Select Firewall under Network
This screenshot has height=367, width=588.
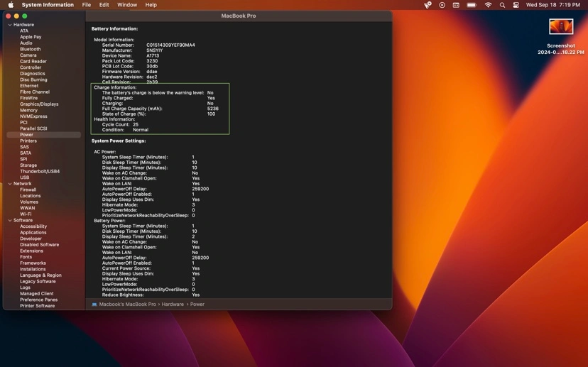point(28,190)
